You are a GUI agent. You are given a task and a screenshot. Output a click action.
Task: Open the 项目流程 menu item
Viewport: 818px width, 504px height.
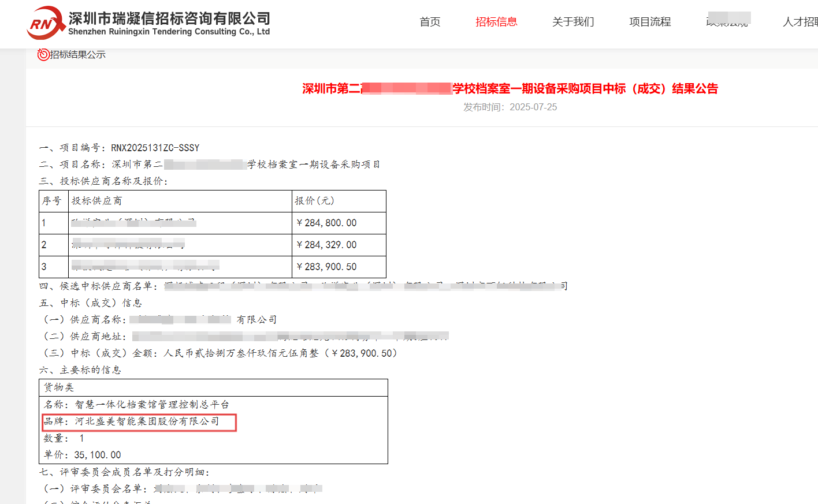pyautogui.click(x=650, y=22)
